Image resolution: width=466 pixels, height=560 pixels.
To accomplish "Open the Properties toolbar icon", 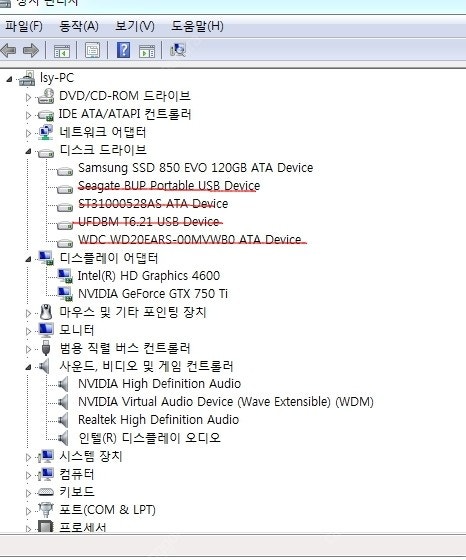I will point(92,50).
